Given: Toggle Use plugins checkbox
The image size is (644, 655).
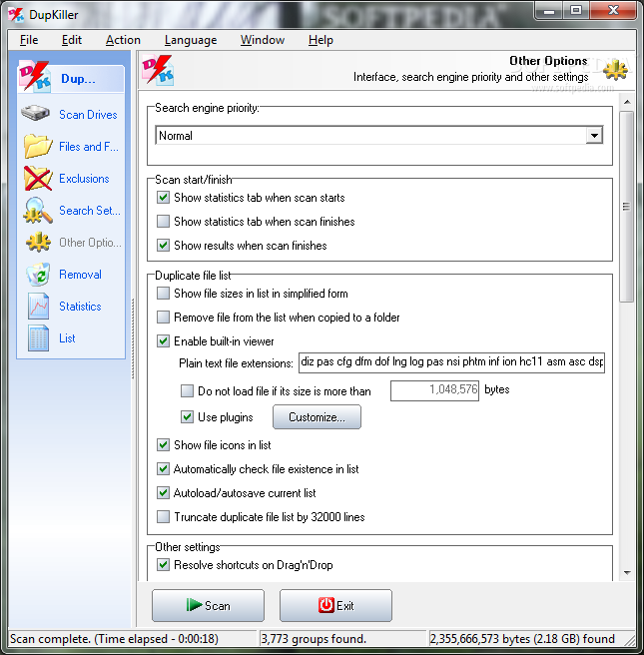Looking at the screenshot, I should click(x=187, y=417).
